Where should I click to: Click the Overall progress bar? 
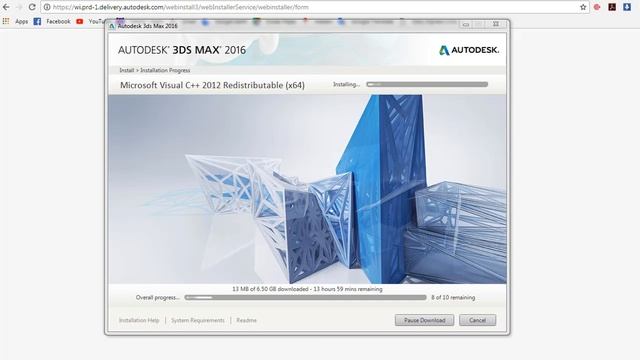tap(305, 298)
